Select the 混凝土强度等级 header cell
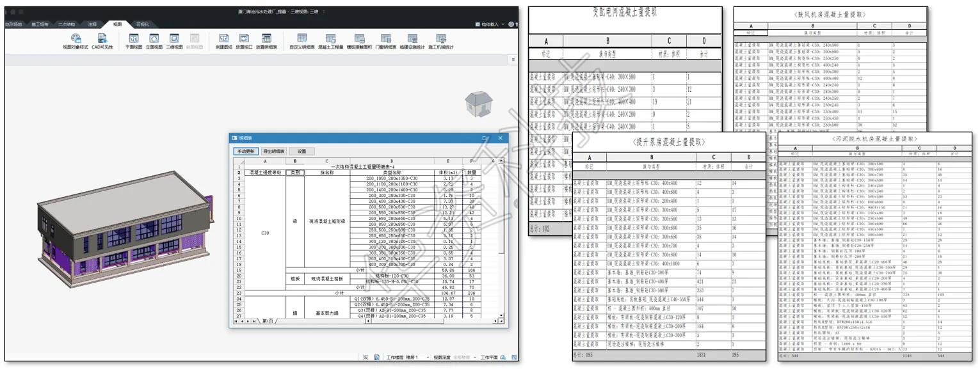Screen dimensions: 980x369 click(265, 173)
